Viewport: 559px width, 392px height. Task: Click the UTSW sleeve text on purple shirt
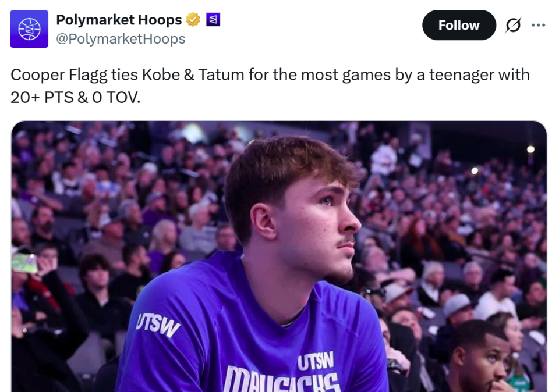(158, 325)
